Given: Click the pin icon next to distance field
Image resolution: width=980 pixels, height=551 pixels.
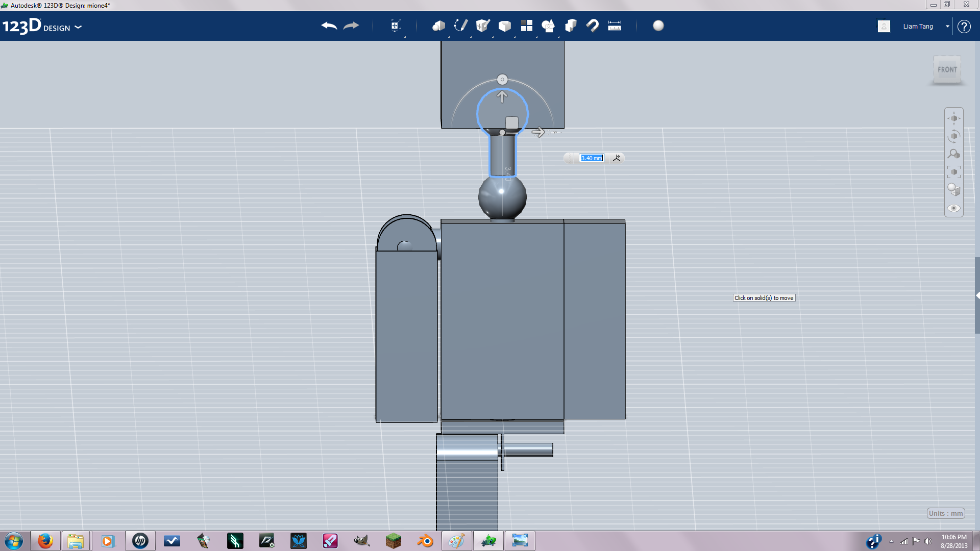Looking at the screenshot, I should tap(617, 158).
